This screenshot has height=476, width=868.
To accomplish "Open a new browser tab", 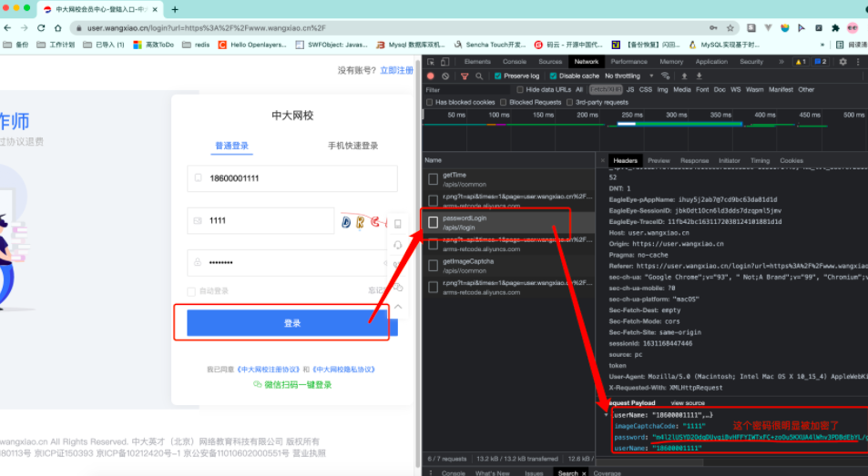I will 175,9.
